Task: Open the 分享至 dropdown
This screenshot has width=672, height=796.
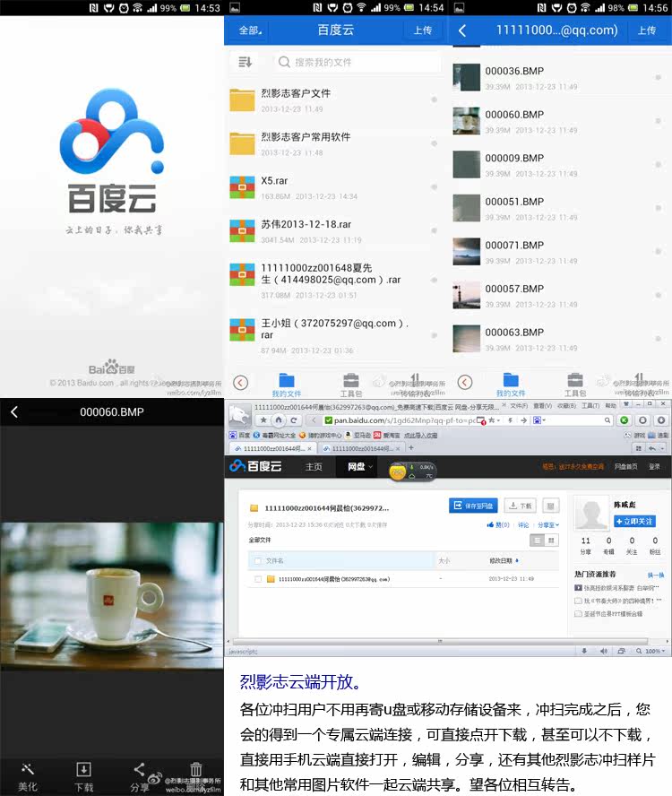Action: point(548,525)
